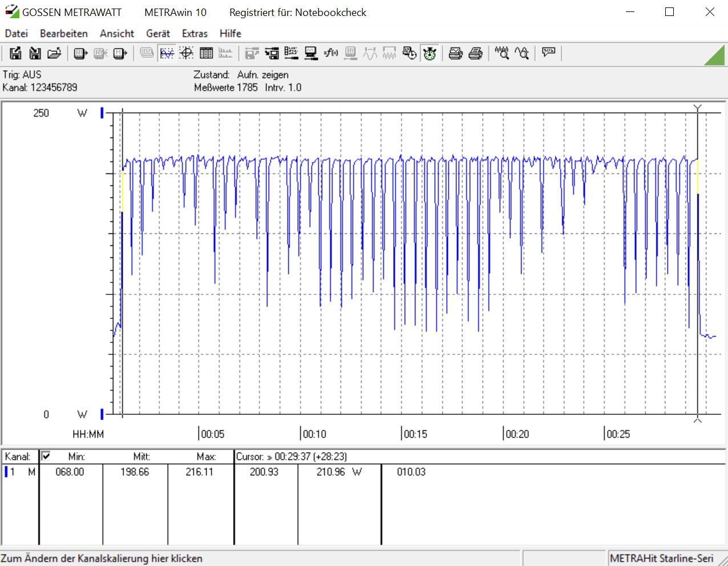
Task: Switch to the XY crosshair plot icon
Action: point(187,54)
